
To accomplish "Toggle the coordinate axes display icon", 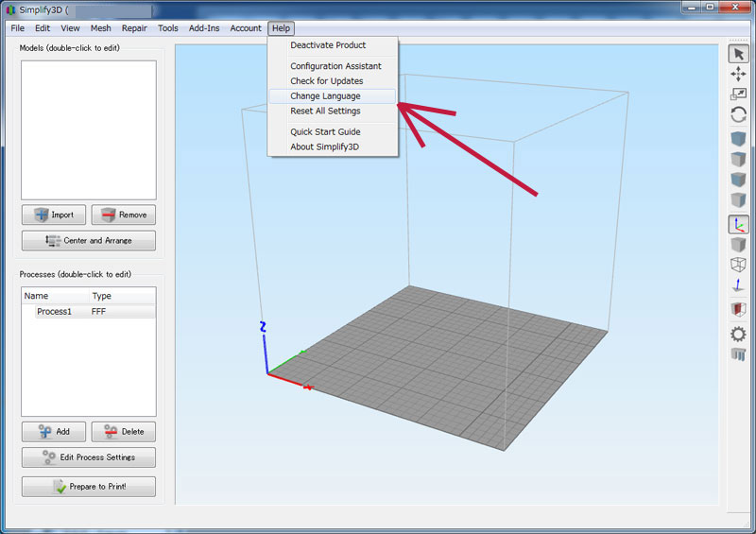I will (738, 224).
